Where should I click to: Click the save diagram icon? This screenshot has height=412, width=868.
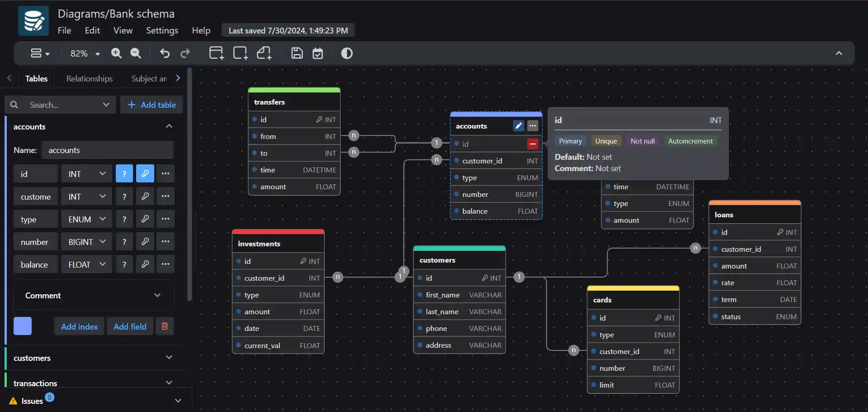(x=297, y=53)
